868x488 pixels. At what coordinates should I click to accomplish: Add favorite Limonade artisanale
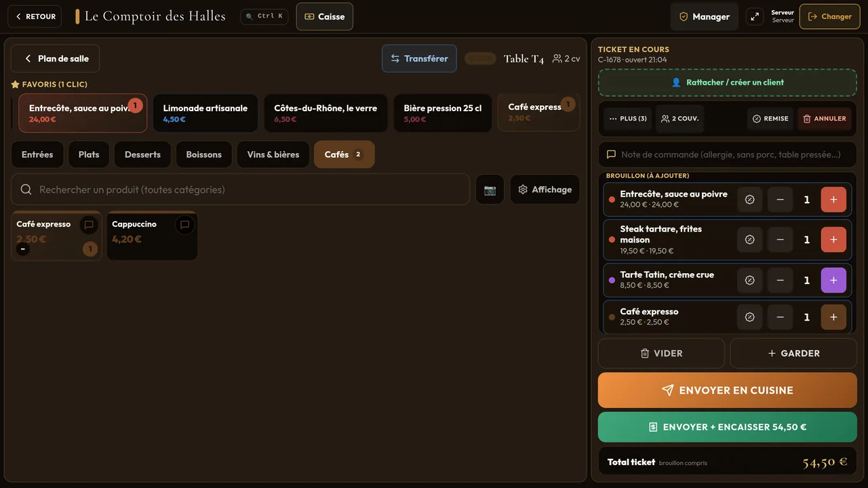coord(205,113)
